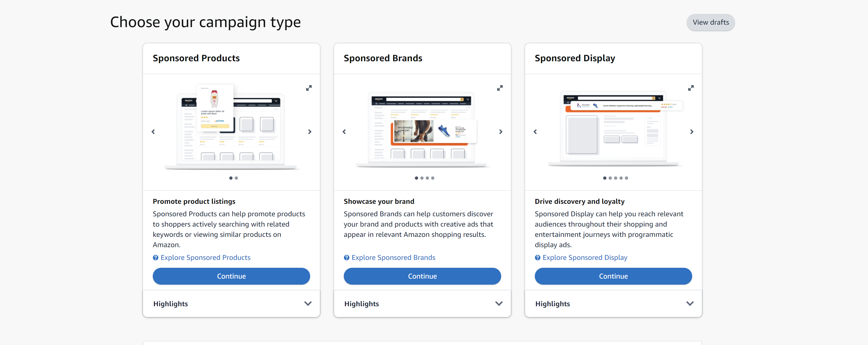Screen dimensions: 868x345
Task: Go to next Sponsored Products carousel slide
Action: 310,132
